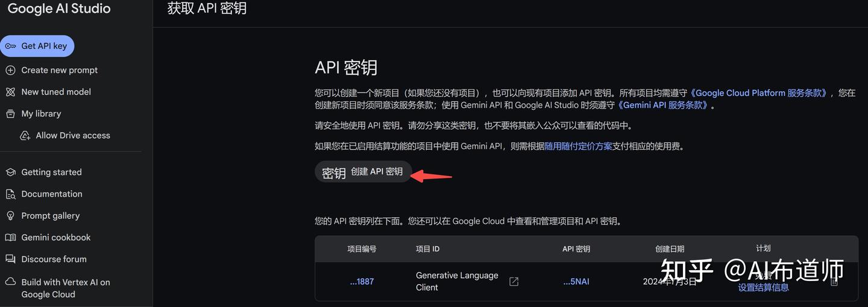Click the lightbulb Prompt gallery icon
The height and width of the screenshot is (307, 868).
click(x=10, y=215)
